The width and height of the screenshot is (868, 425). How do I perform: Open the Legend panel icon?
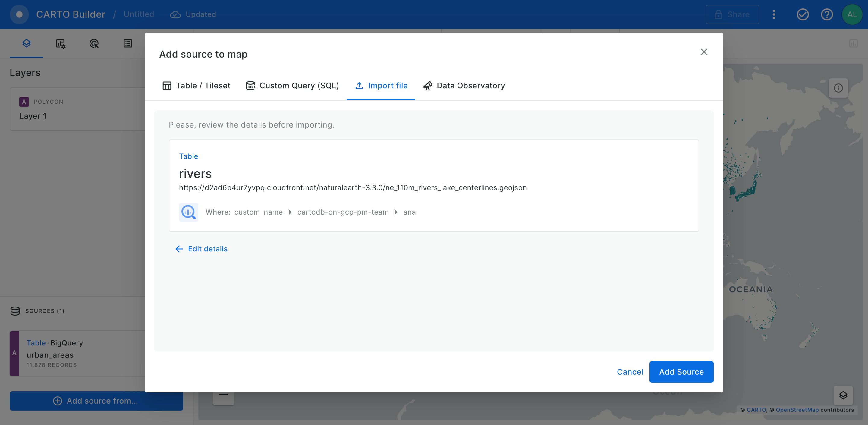[x=128, y=43]
